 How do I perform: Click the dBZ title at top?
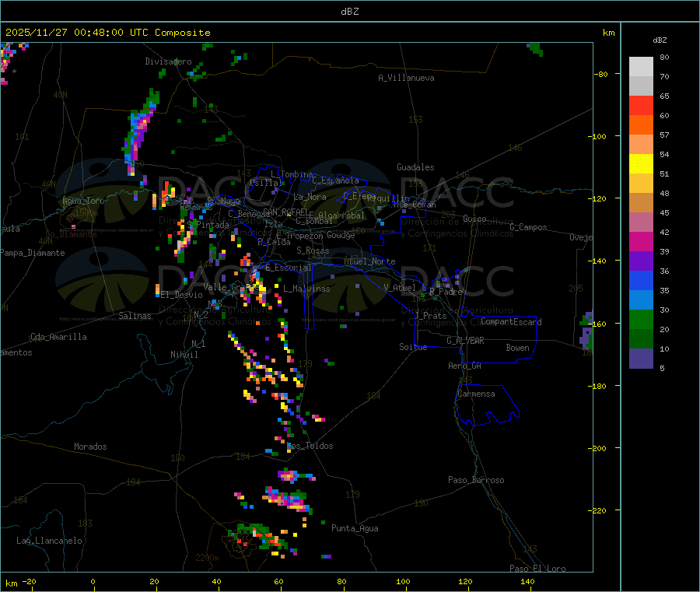coord(349,12)
